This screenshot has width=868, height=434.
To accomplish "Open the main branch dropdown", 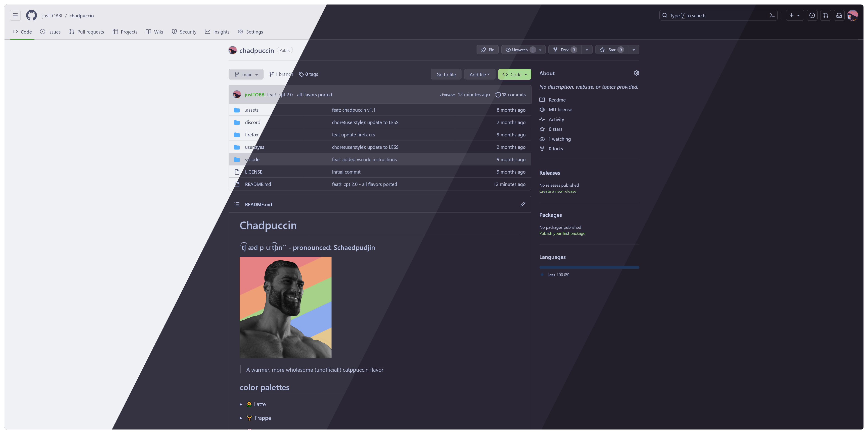I will pos(246,75).
